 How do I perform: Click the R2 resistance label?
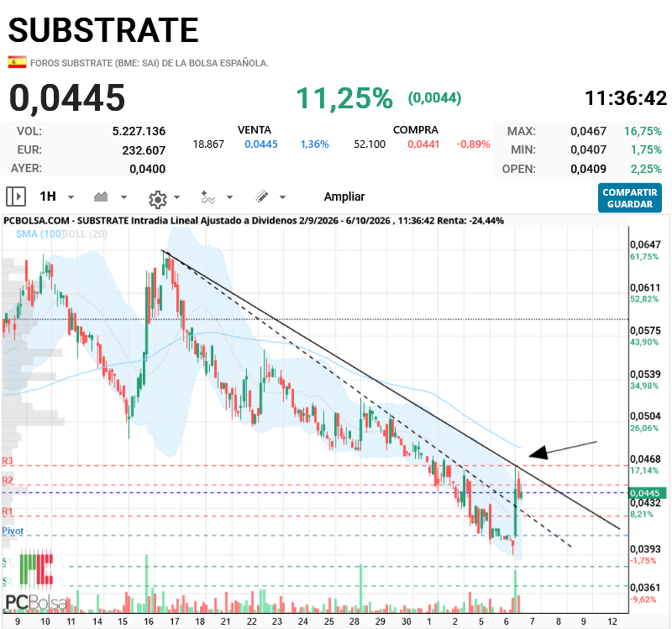pos(8,480)
